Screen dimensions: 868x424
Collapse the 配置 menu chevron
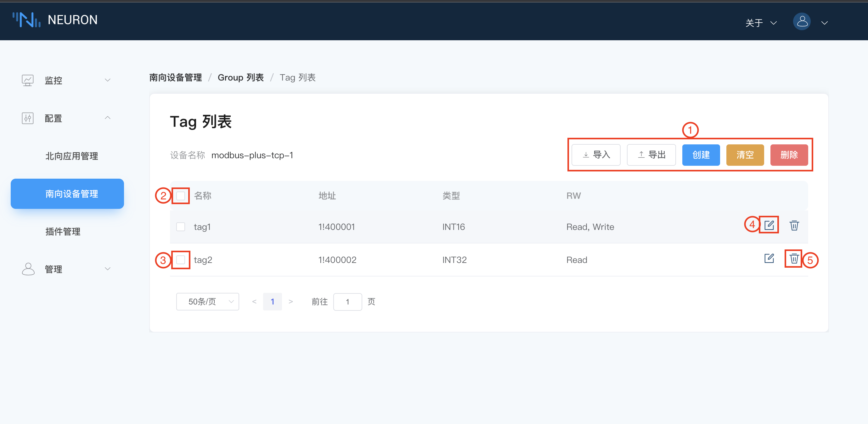pyautogui.click(x=108, y=118)
